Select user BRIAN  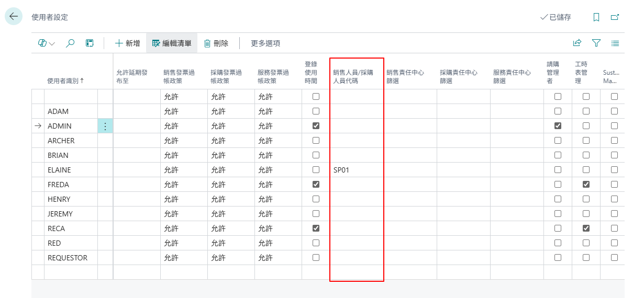click(58, 155)
